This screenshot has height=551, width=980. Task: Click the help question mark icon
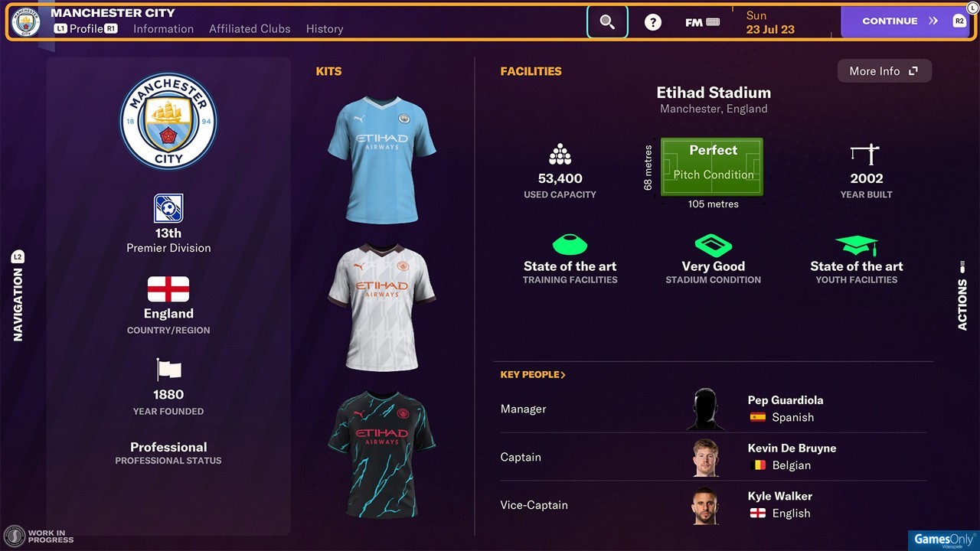[x=652, y=22]
